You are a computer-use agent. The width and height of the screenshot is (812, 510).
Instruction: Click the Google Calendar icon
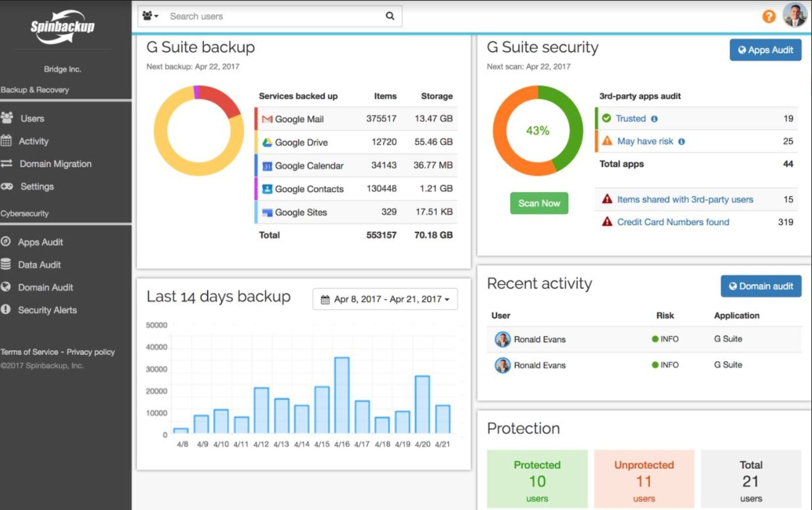(267, 166)
